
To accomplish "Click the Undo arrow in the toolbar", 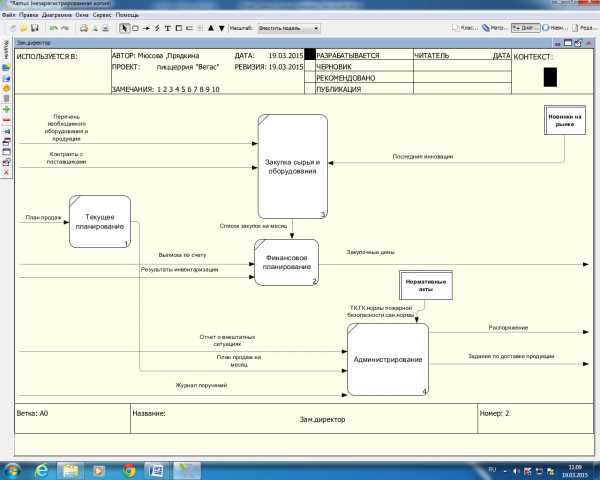I will [x=53, y=28].
